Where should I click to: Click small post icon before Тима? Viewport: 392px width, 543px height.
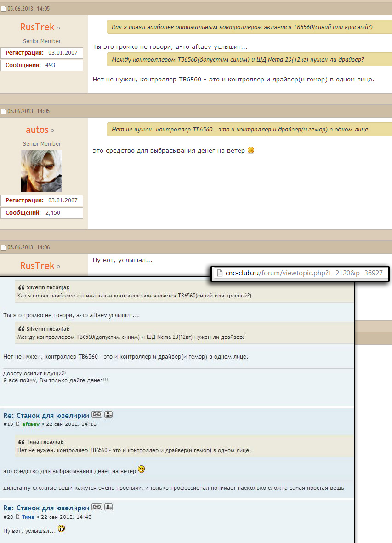(17, 517)
